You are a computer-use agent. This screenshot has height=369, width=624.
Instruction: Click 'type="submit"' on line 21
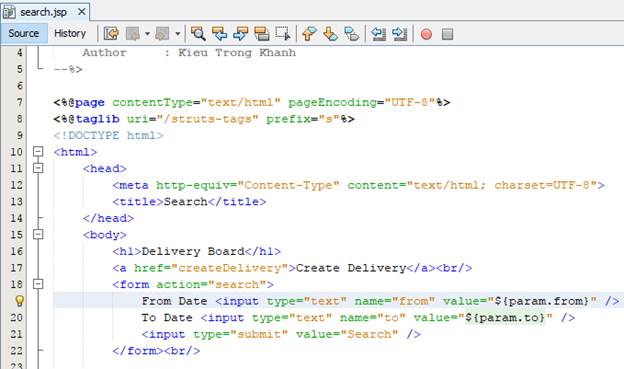pos(240,334)
